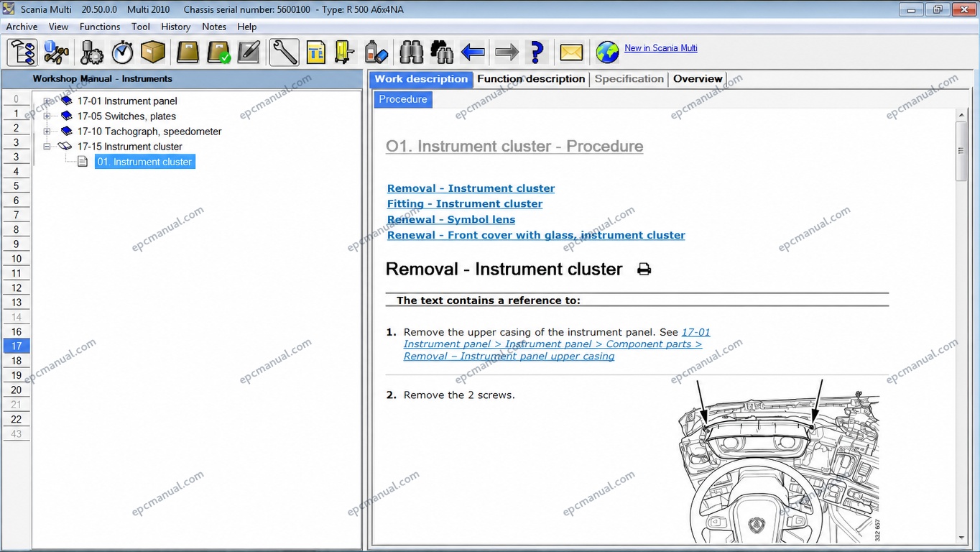
Task: Open the Help menu
Action: [247, 27]
